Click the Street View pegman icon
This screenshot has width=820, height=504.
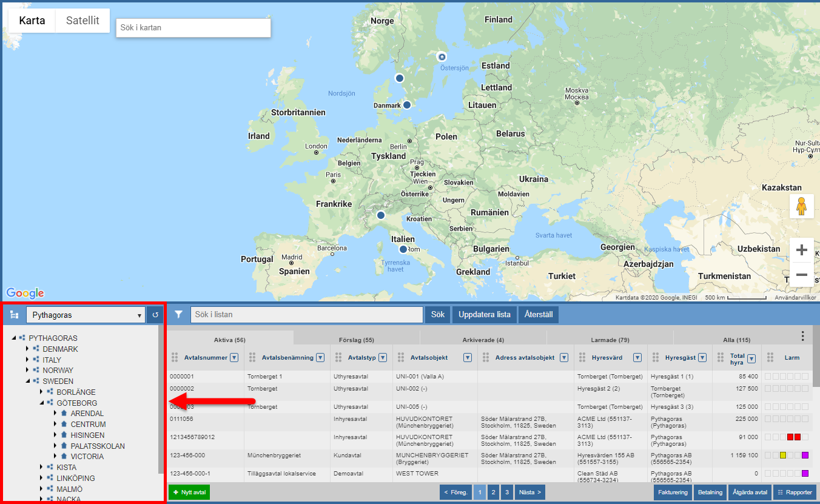801,206
